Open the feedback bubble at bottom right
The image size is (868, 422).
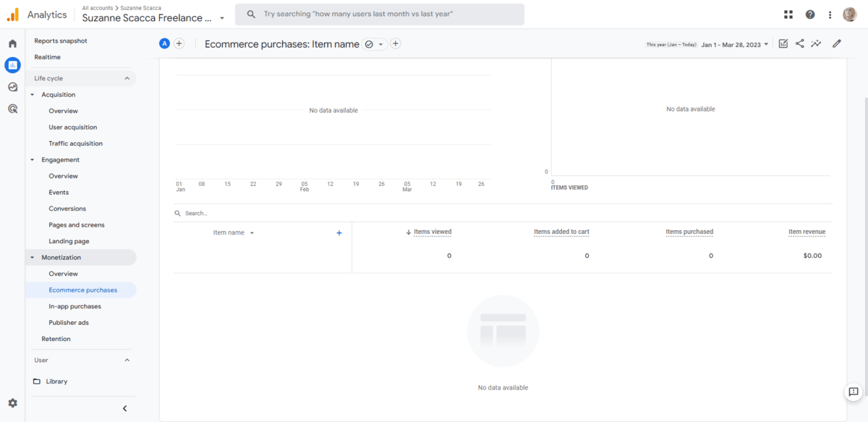point(854,392)
